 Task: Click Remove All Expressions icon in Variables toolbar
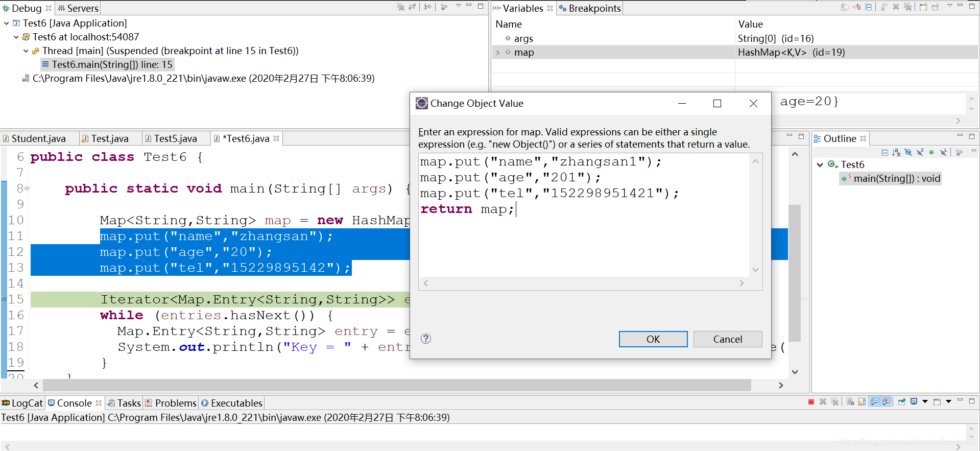pyautogui.click(x=907, y=7)
